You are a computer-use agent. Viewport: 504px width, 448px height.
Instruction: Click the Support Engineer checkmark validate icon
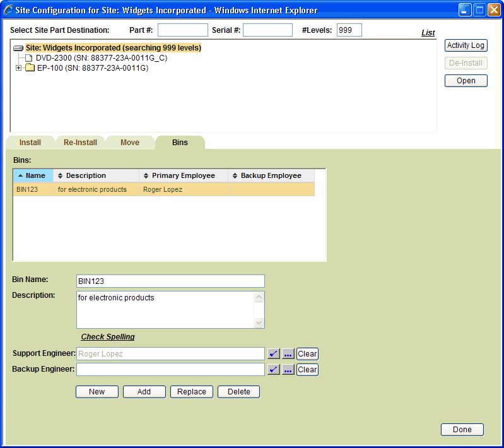pos(274,354)
